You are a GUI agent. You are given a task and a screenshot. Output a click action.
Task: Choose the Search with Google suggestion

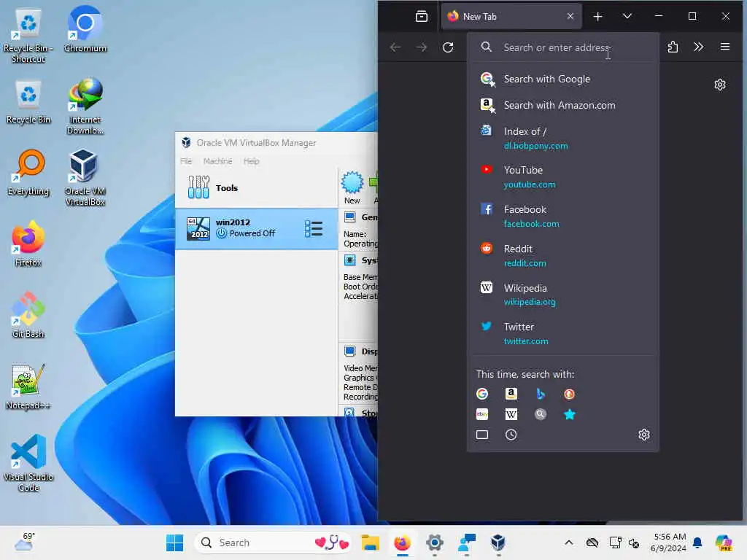pyautogui.click(x=562, y=79)
